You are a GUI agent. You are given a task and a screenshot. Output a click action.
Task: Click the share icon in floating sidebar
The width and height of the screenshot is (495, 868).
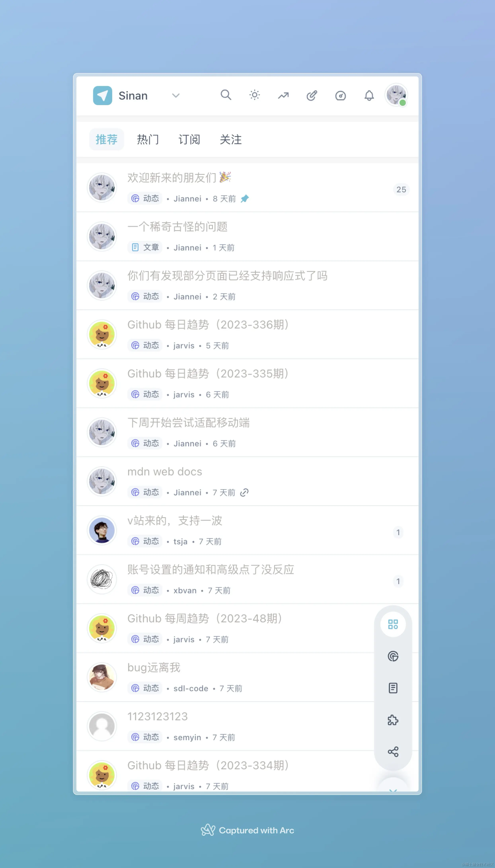[393, 752]
